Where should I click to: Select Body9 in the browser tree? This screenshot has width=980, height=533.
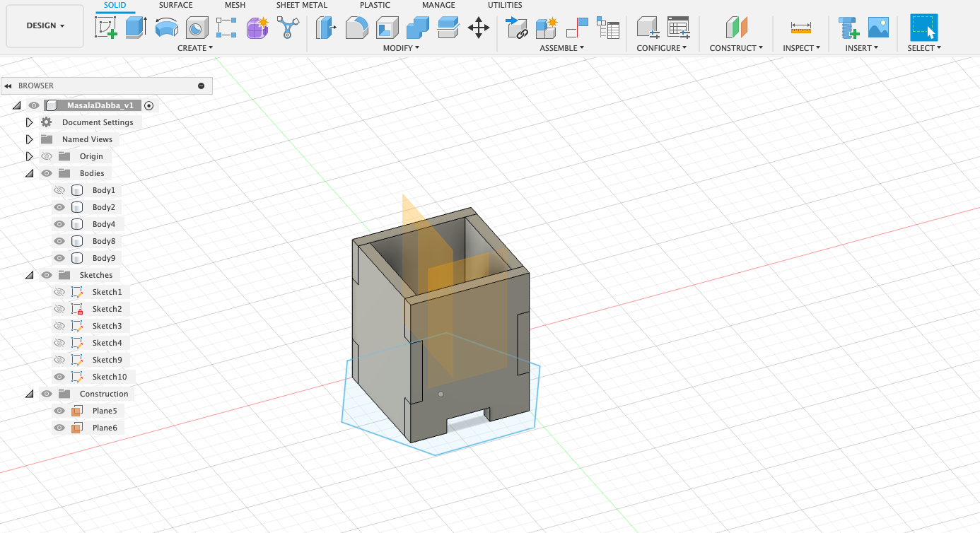point(103,258)
